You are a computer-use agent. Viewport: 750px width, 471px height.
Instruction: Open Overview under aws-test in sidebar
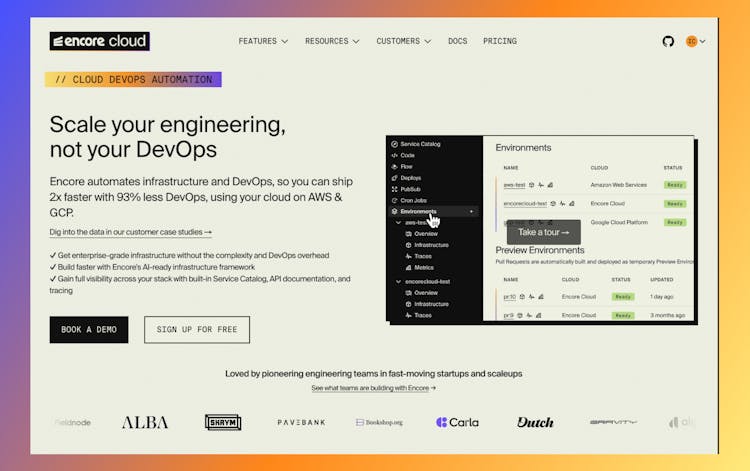pyautogui.click(x=421, y=234)
